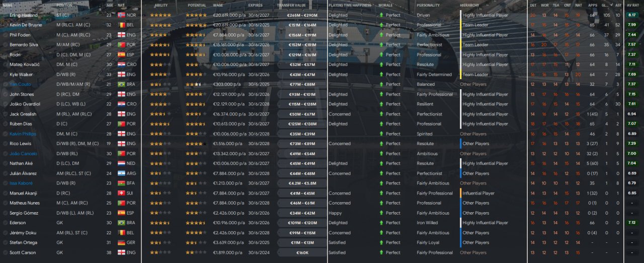644x263 pixels.
Task: Tick the selection circle beside Joško Gvardiol
Action: coord(5,104)
